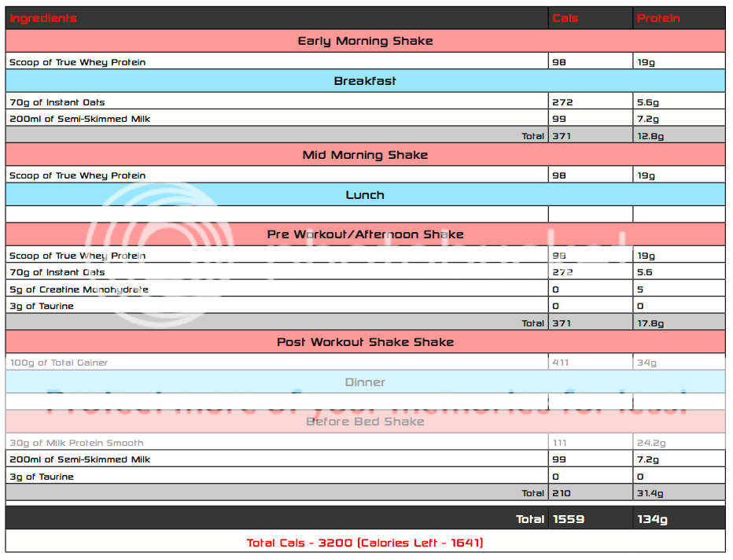Click the Before Bed total protein "31.4g"
This screenshot has height=560, width=733.
[x=650, y=493]
